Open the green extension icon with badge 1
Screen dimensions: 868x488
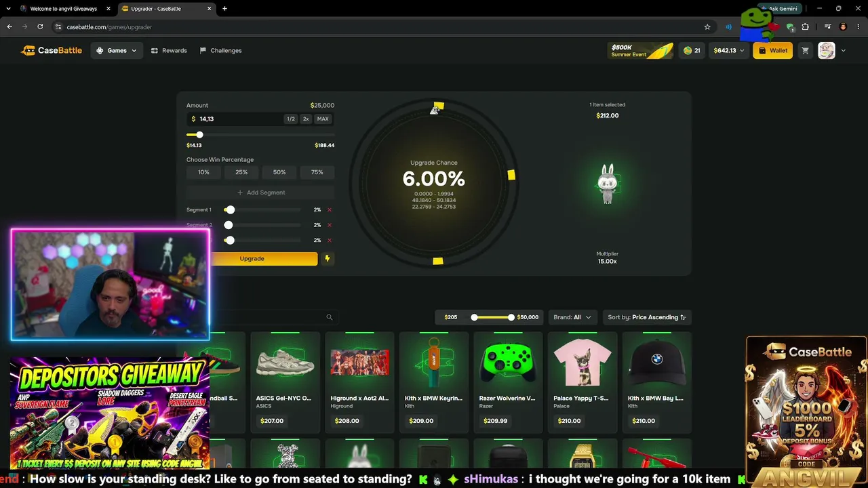790,27
